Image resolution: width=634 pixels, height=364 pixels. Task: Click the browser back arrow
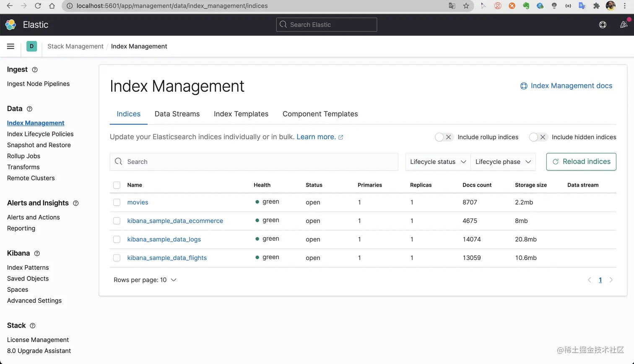tap(10, 6)
